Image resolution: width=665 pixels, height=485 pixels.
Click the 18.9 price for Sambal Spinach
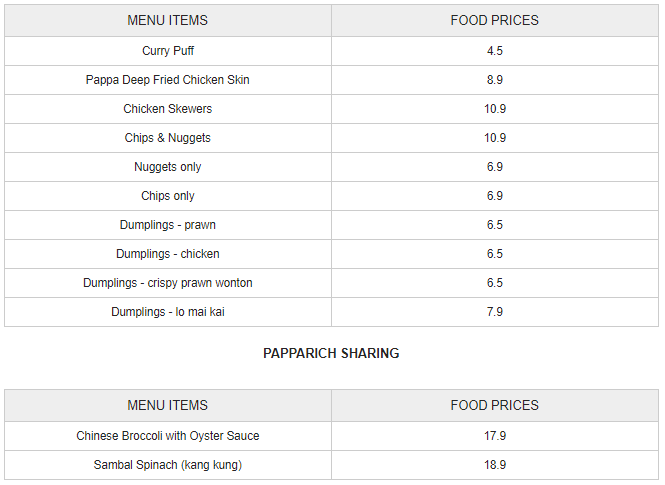(495, 465)
